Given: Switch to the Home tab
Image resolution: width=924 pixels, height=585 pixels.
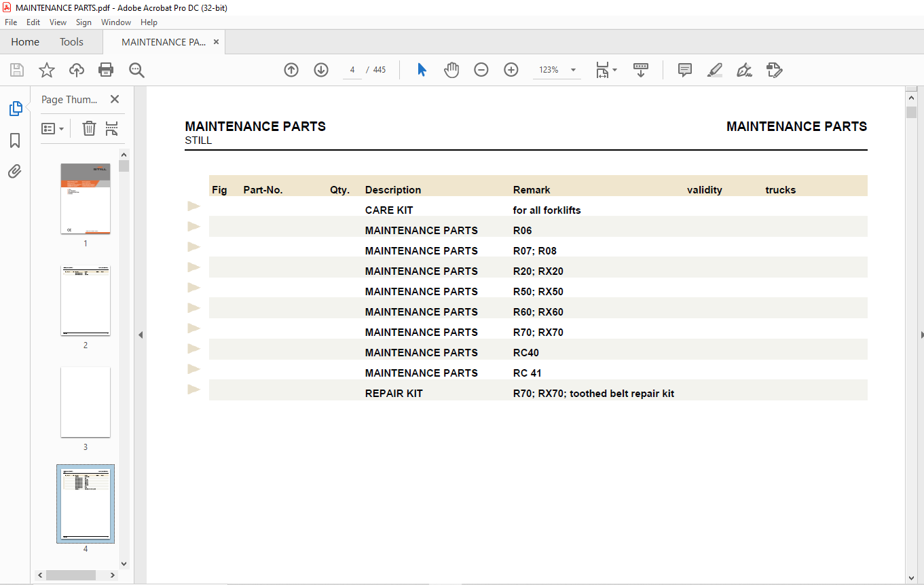Looking at the screenshot, I should [25, 42].
